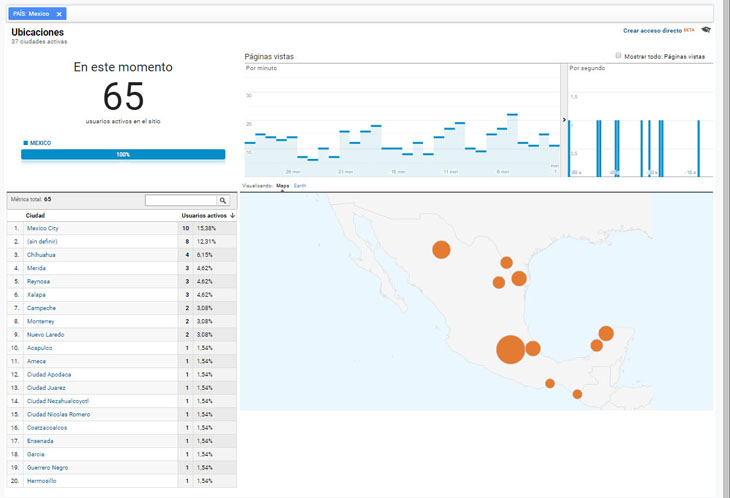The width and height of the screenshot is (730, 498).
Task: Open Merida city link
Action: 36,268
